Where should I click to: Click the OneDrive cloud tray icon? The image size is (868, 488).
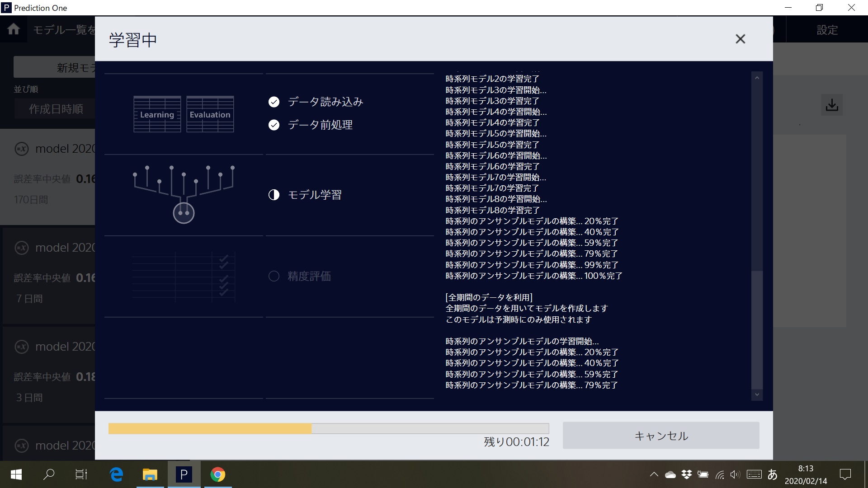670,474
